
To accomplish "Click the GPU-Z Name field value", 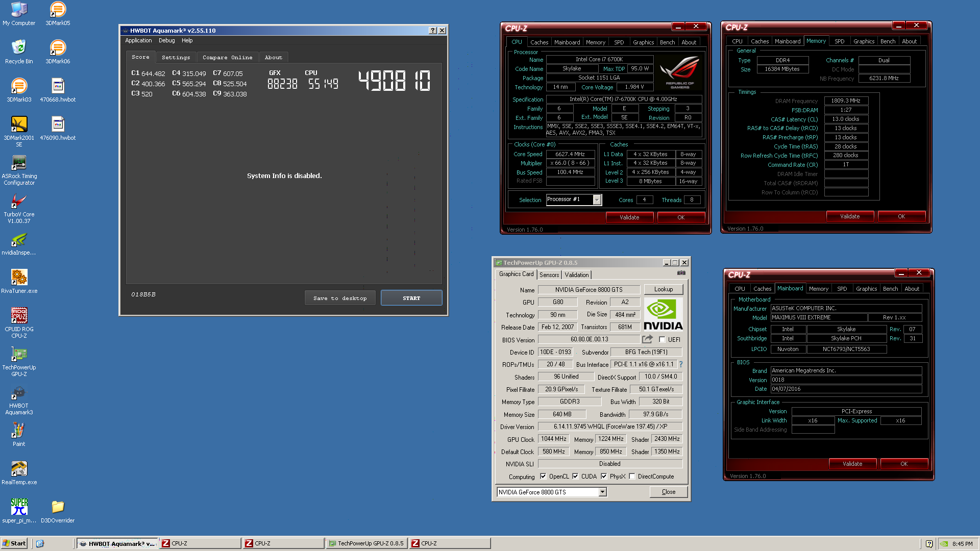I will pyautogui.click(x=589, y=290).
